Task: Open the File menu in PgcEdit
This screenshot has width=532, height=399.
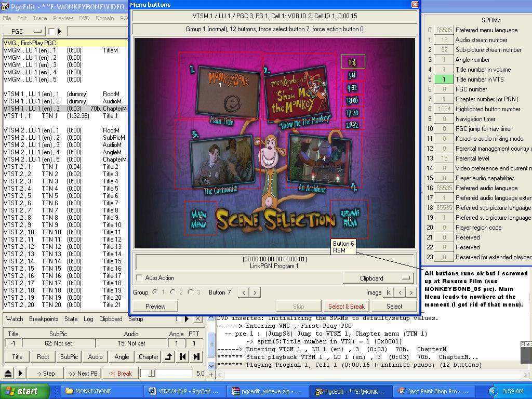Action: (7, 18)
